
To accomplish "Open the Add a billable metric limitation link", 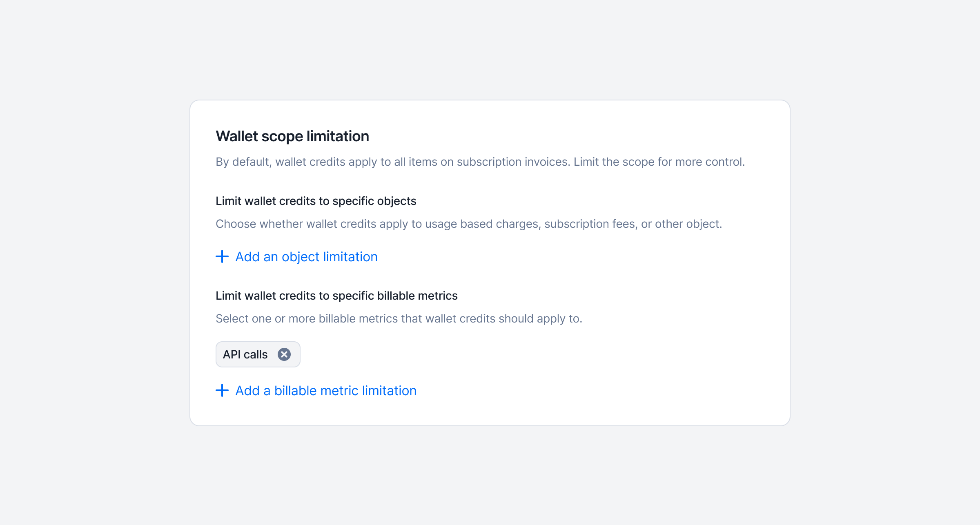I will click(326, 391).
